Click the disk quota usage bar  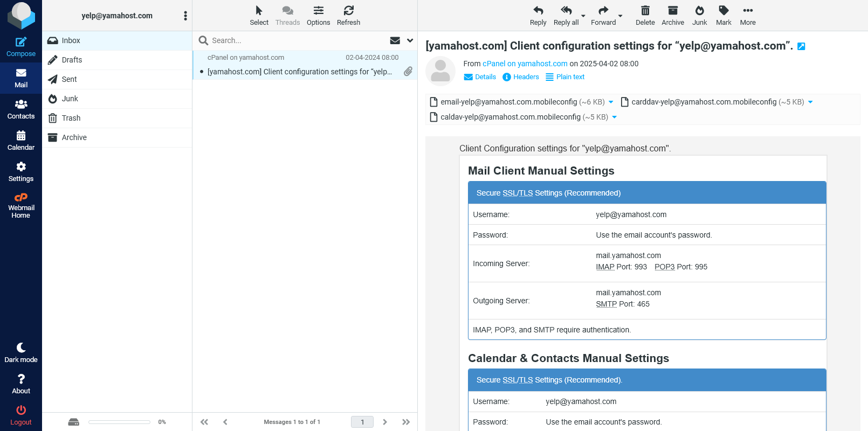119,422
